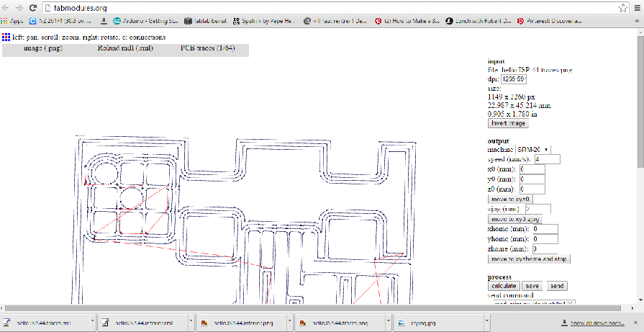Expand options for hello.ISP.44.interior.png download

coord(290,323)
